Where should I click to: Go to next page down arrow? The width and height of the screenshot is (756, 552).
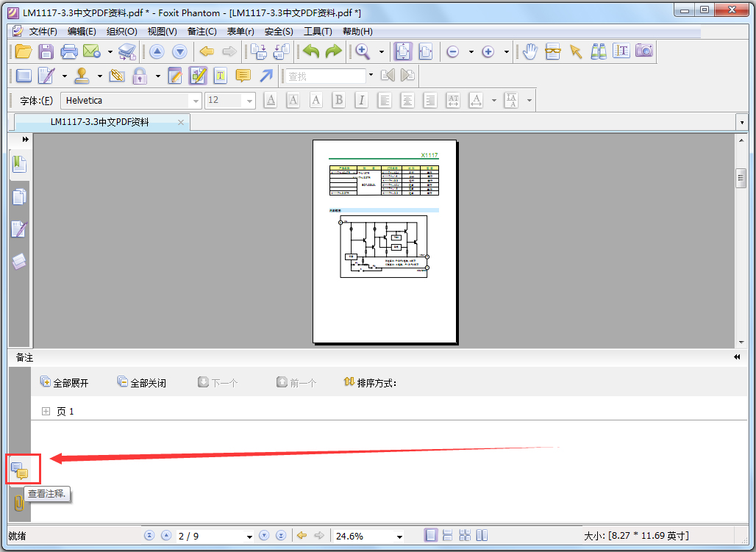(x=179, y=51)
